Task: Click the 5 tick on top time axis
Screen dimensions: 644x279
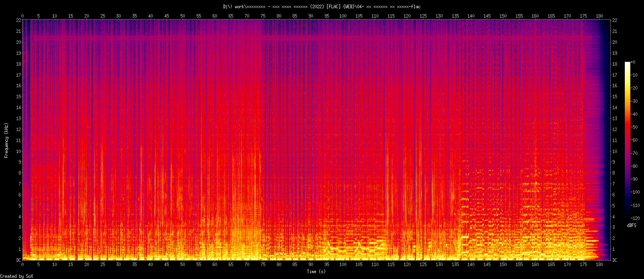Action: pyautogui.click(x=38, y=16)
